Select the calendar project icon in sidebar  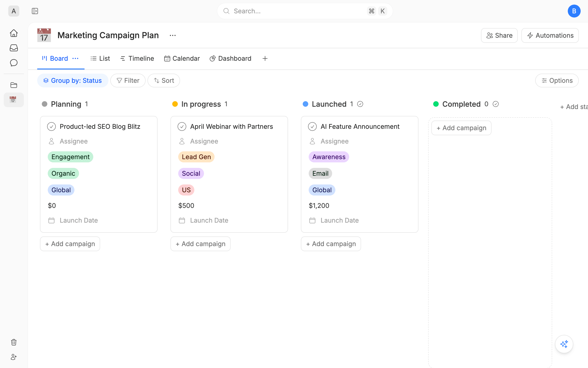(13, 100)
